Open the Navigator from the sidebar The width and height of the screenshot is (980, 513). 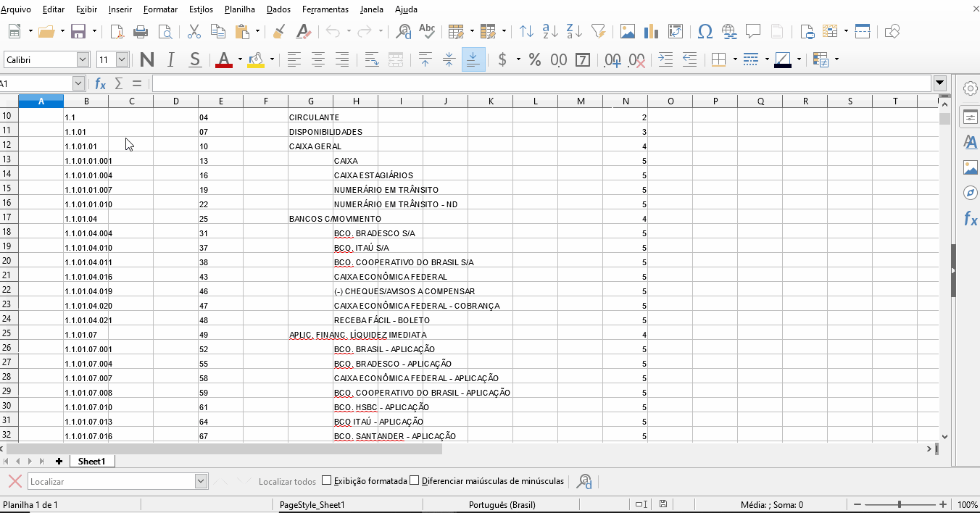(971, 193)
